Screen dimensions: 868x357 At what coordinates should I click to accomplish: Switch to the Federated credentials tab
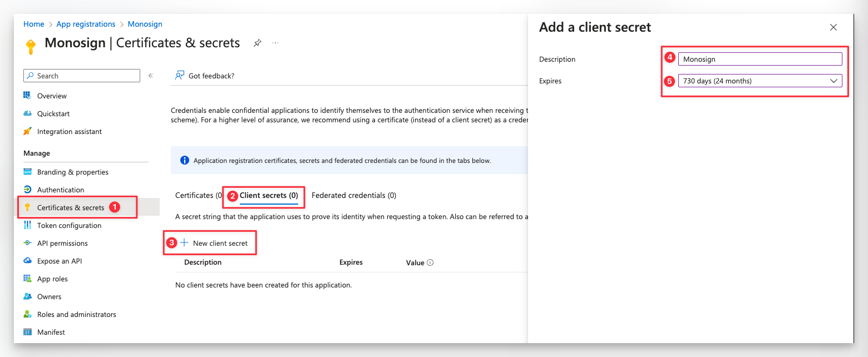coord(354,195)
